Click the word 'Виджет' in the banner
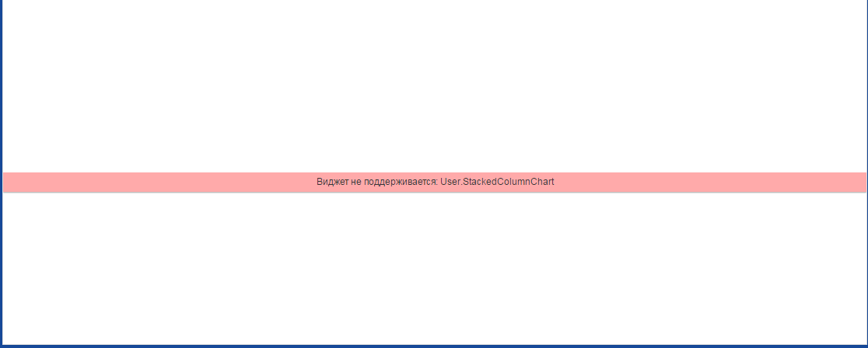868x348 pixels. click(332, 182)
